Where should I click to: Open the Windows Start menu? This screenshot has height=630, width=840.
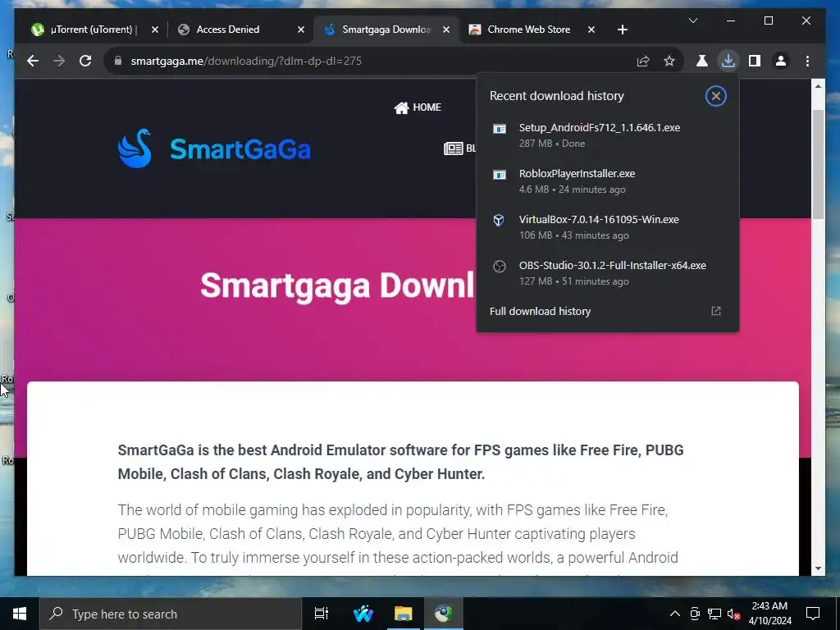tap(20, 614)
